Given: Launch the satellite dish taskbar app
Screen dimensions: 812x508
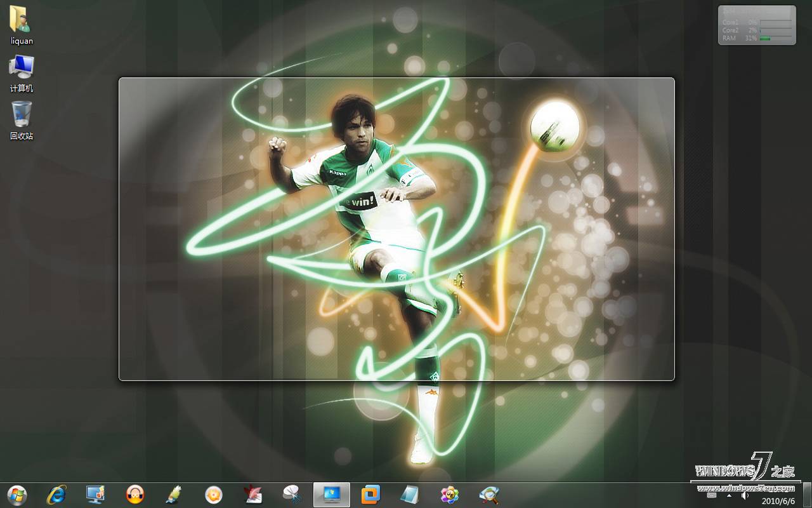Looking at the screenshot, I should pyautogui.click(x=292, y=495).
